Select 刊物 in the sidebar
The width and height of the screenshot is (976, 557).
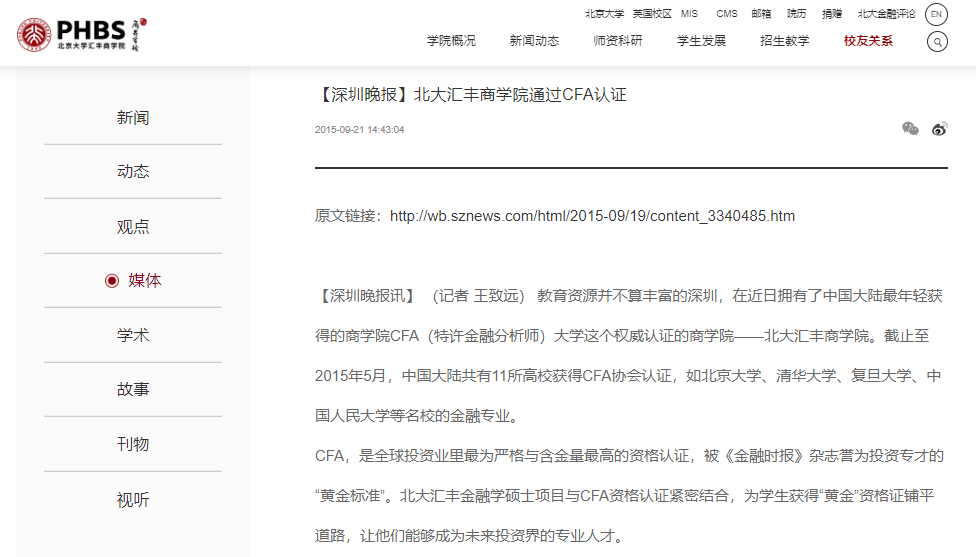133,444
